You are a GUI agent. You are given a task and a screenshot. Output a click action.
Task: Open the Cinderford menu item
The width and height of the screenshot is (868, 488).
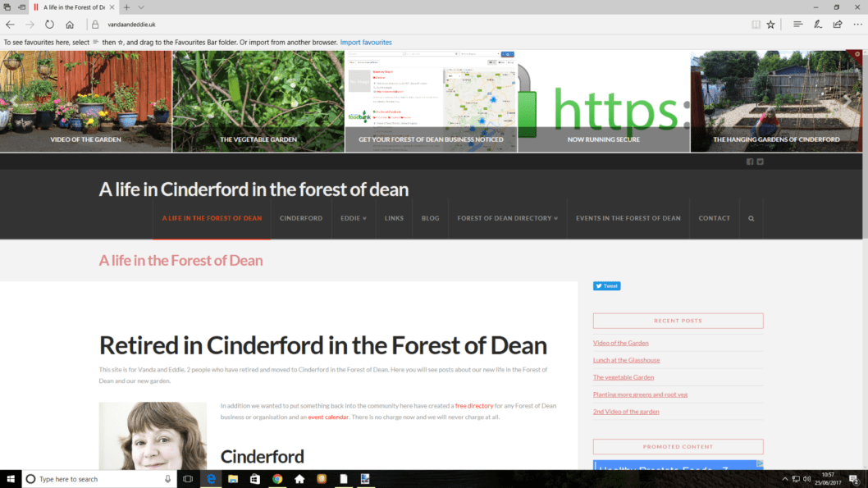pos(301,218)
